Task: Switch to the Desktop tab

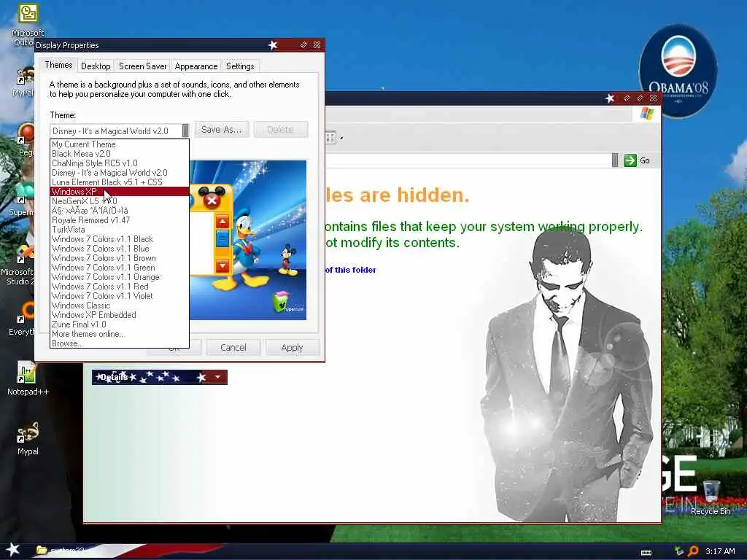Action: pos(96,66)
